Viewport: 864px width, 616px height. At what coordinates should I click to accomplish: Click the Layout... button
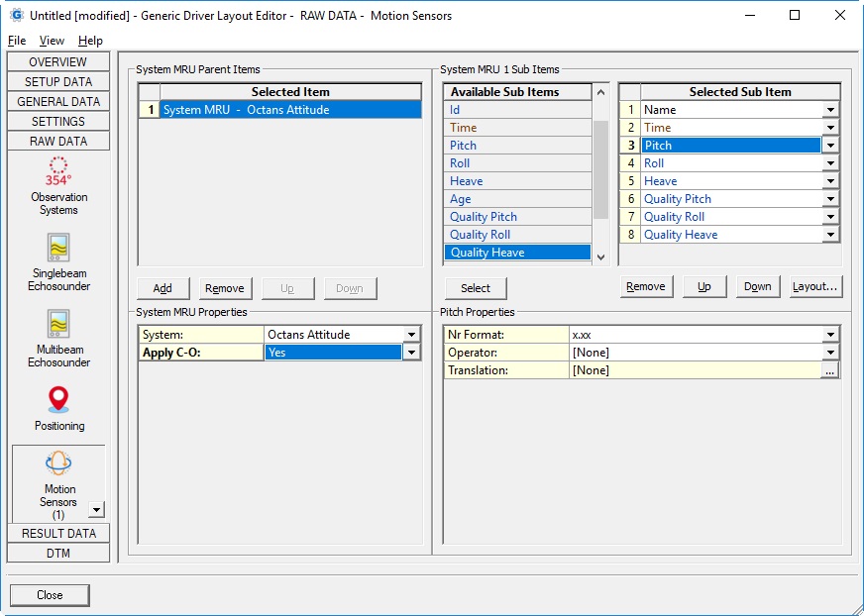tap(815, 286)
